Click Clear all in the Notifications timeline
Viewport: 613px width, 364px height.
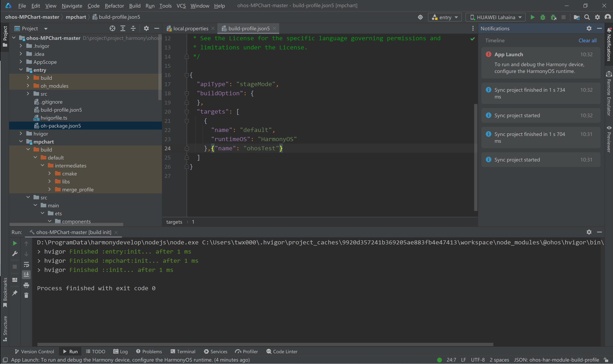587,40
